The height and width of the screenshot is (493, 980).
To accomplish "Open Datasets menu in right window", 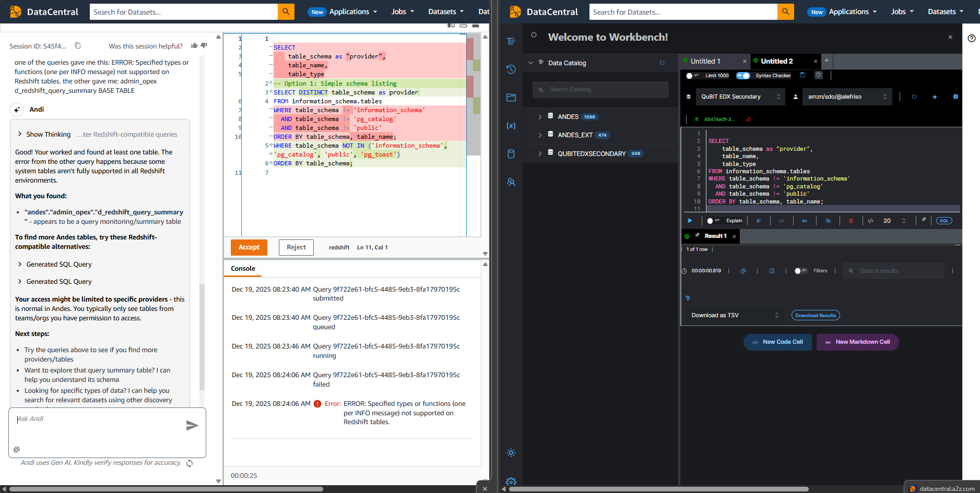I will [945, 11].
